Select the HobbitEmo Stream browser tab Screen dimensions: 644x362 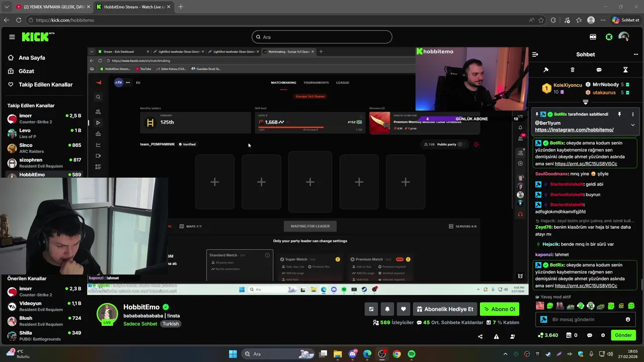(133, 7)
